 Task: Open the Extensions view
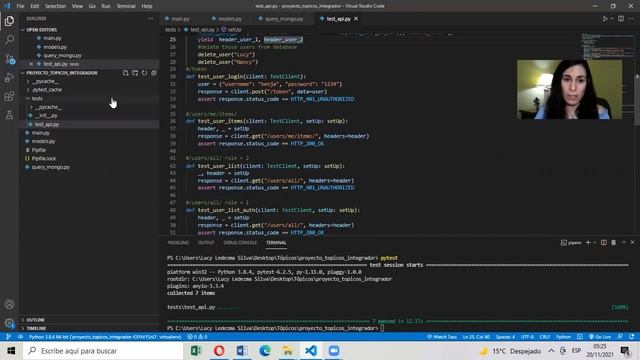pos(9,96)
